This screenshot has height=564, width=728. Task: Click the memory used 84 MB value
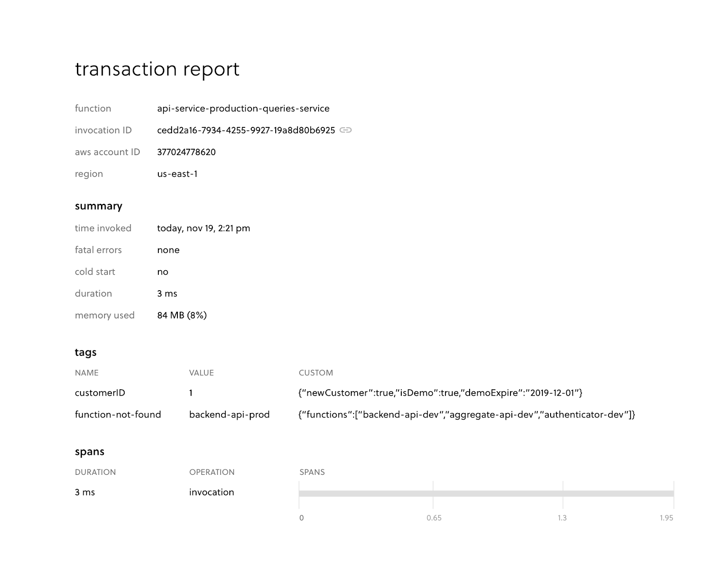tap(182, 315)
